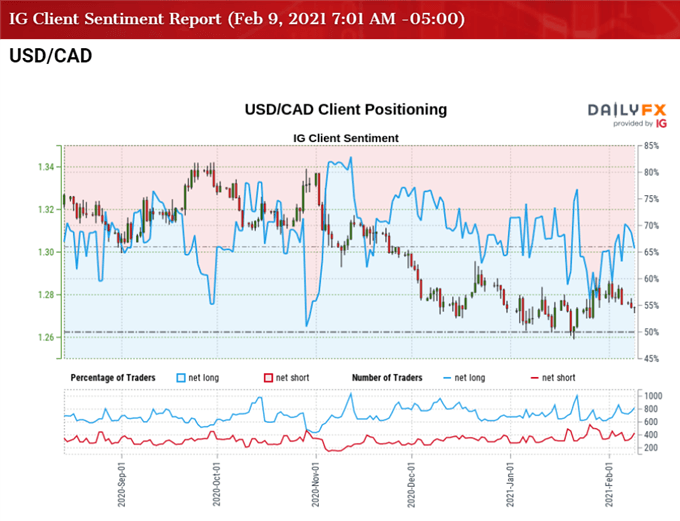Click the 2020-Dec-01 date label

tap(411, 485)
